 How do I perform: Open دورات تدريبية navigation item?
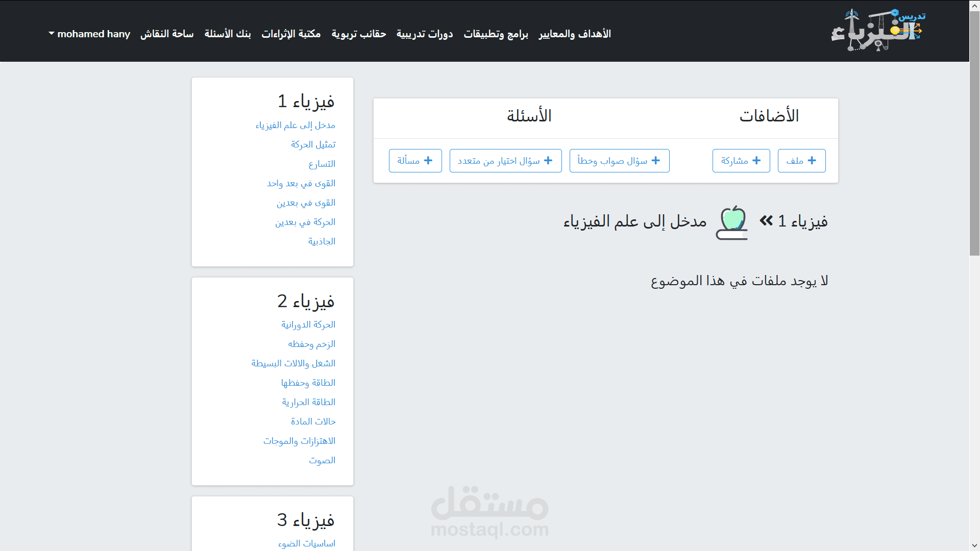click(425, 34)
